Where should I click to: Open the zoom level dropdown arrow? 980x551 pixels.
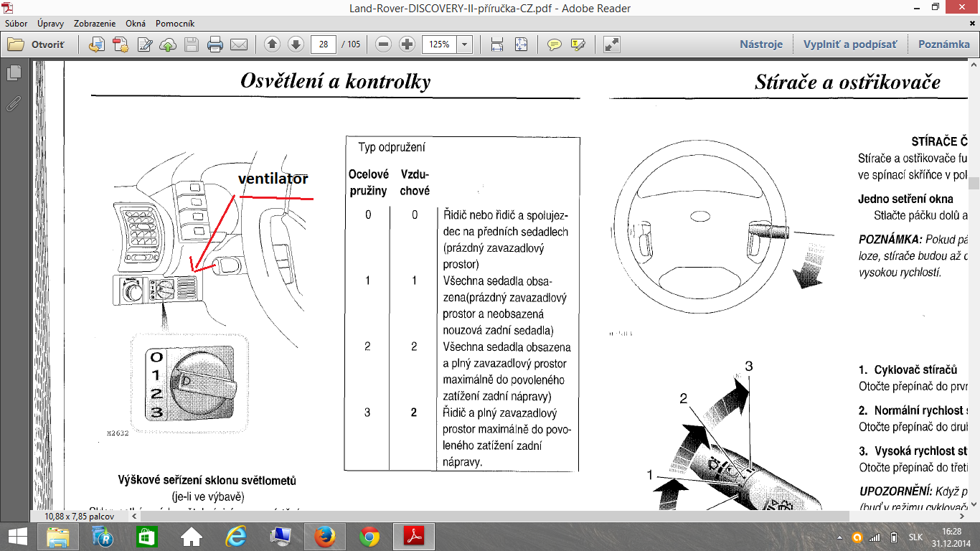[464, 44]
